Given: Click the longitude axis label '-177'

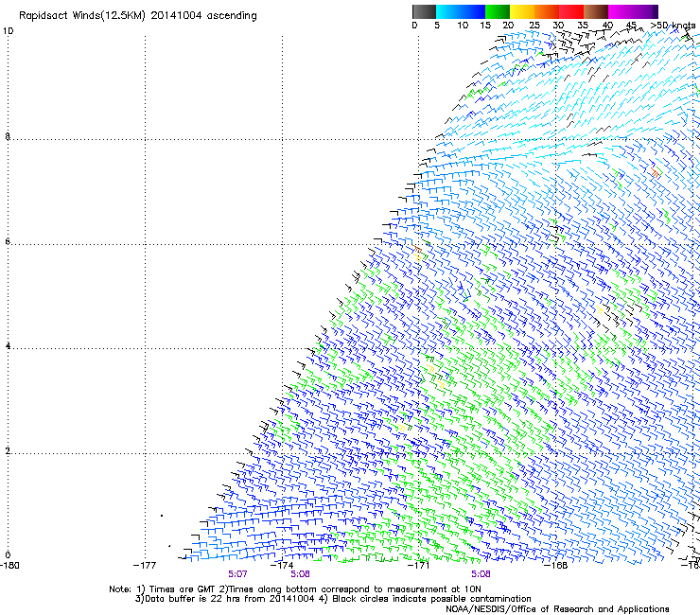Looking at the screenshot, I should click(x=145, y=566).
